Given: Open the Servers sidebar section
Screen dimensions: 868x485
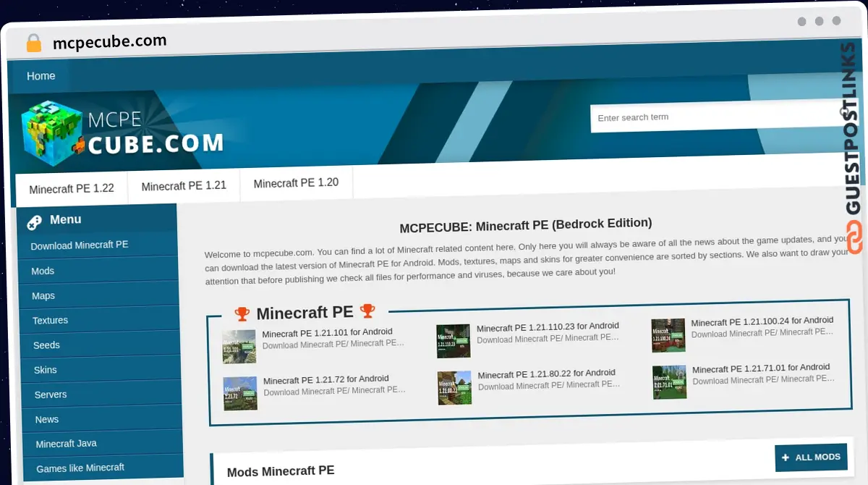Looking at the screenshot, I should tap(101, 395).
